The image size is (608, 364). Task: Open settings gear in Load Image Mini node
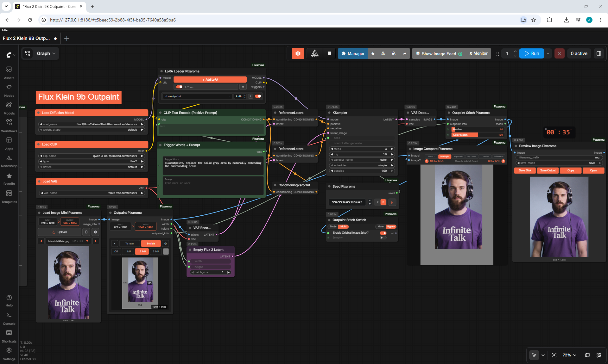pyautogui.click(x=95, y=232)
